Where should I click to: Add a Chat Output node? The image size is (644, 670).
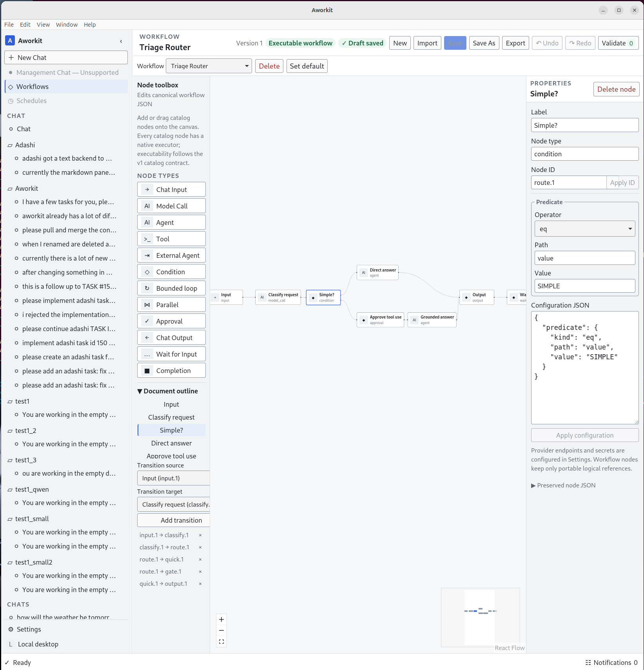pyautogui.click(x=171, y=337)
